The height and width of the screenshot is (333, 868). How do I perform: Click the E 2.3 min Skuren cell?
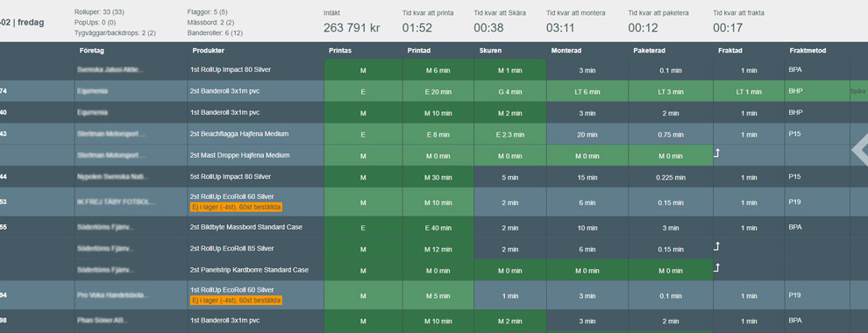[509, 134]
